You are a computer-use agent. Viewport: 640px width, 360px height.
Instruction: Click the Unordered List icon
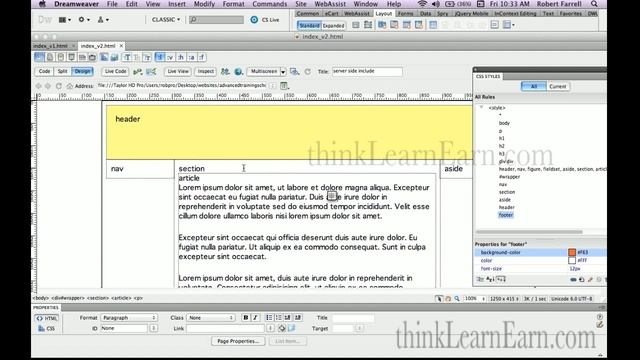pos(269,318)
